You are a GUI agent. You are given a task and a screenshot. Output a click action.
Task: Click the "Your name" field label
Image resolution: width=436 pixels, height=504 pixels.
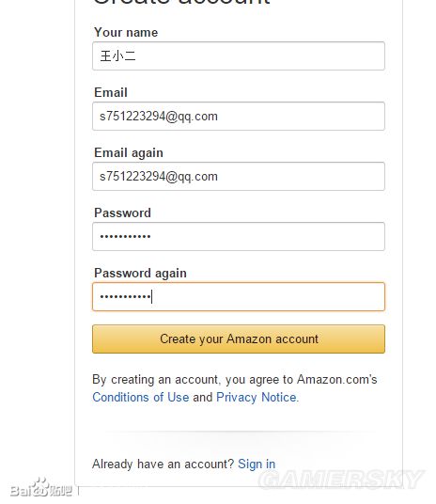click(x=126, y=33)
